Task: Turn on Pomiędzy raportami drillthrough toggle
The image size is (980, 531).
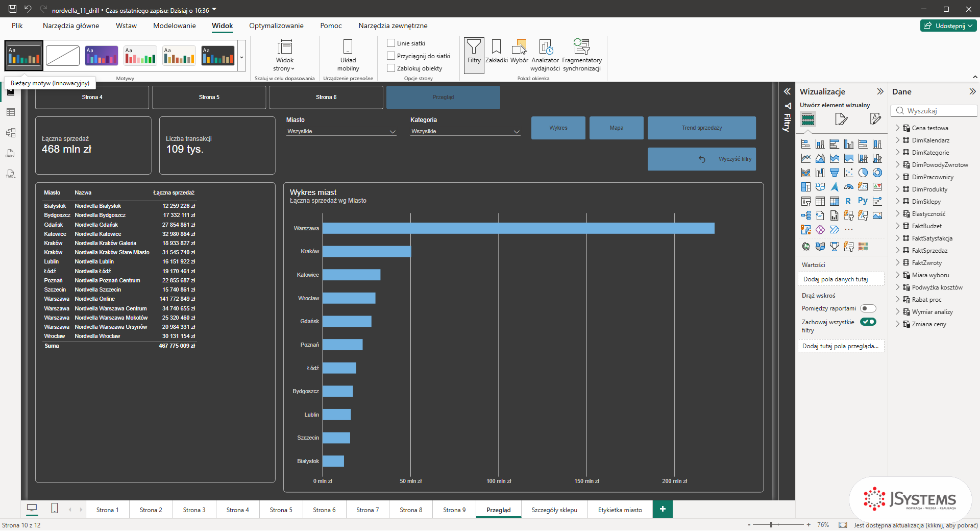Action: coord(868,308)
